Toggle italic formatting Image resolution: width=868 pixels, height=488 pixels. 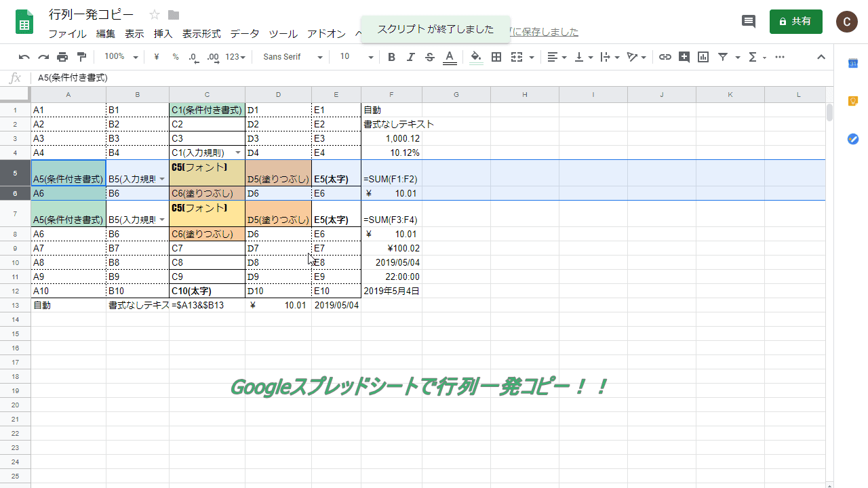coord(410,57)
